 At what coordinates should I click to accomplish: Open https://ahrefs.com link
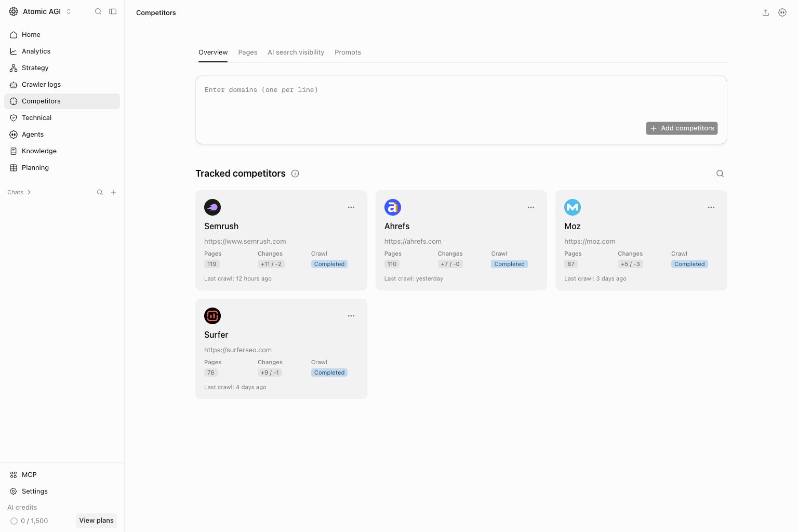click(x=413, y=242)
